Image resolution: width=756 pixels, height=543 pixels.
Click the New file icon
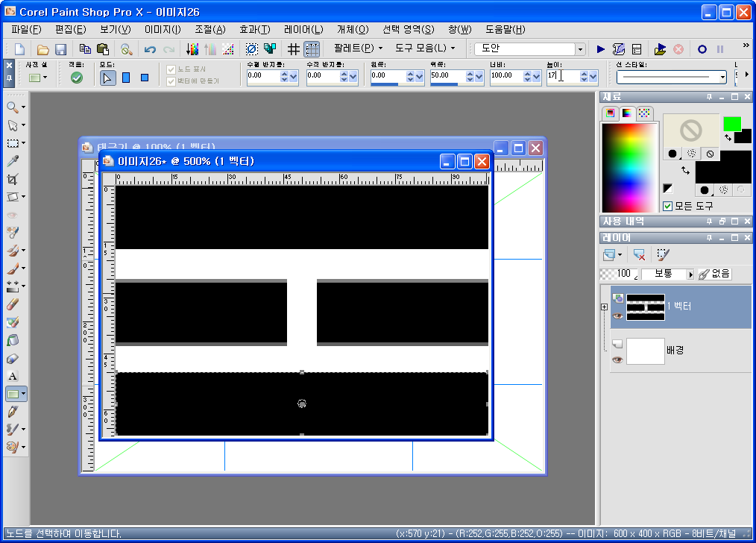tap(20, 48)
